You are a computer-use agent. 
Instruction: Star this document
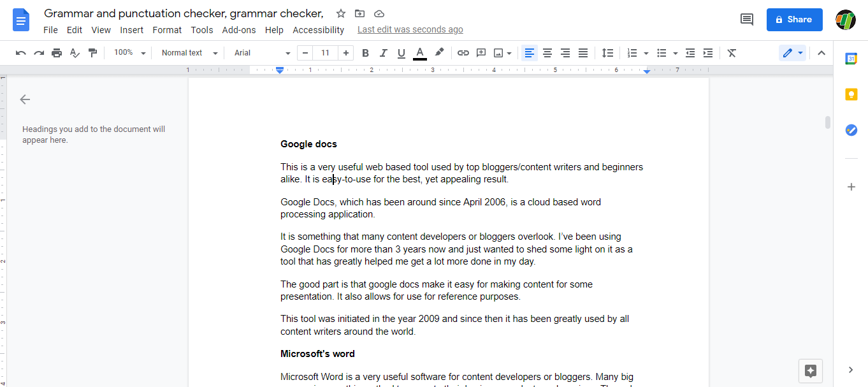point(341,13)
